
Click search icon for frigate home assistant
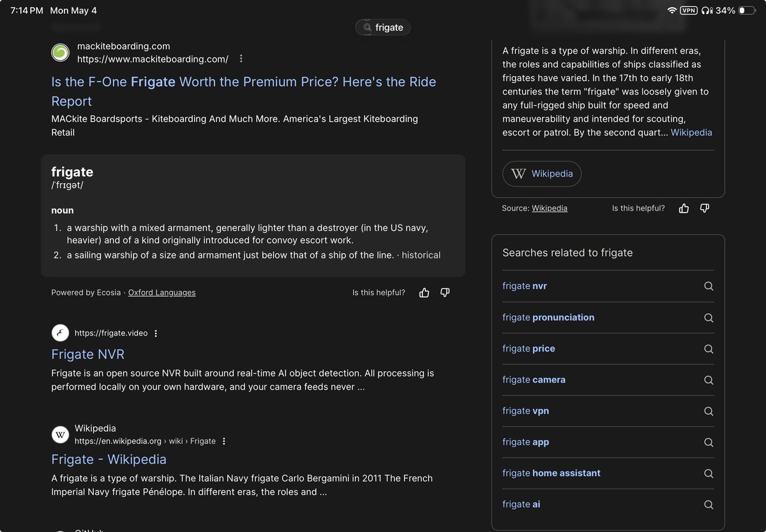709,473
